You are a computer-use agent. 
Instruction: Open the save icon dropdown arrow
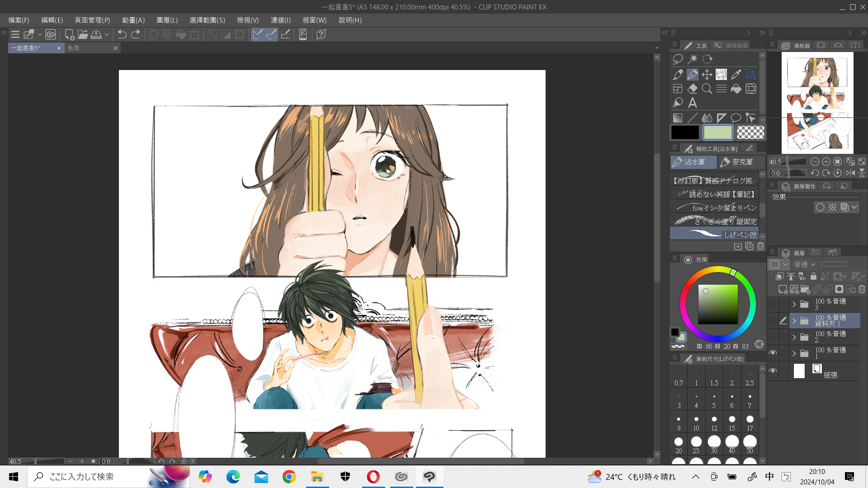coord(107,34)
